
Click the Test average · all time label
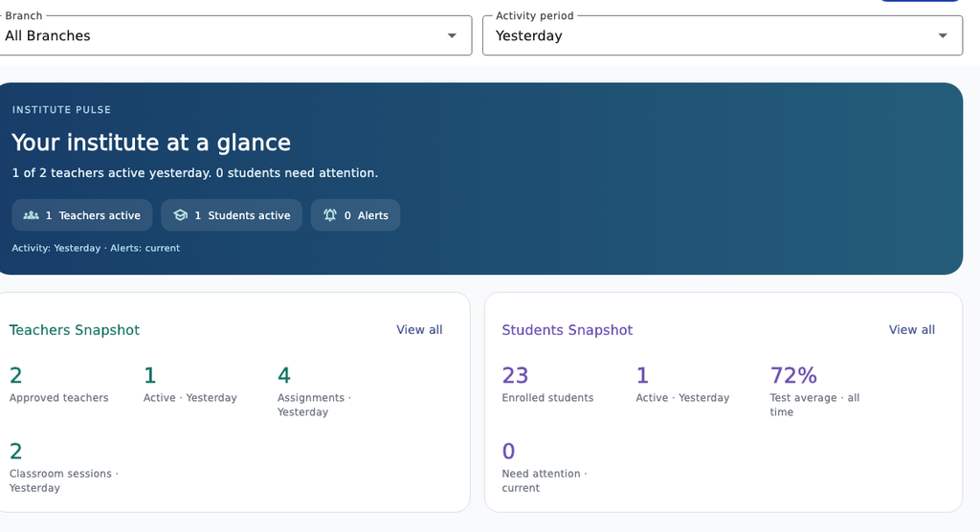(x=814, y=405)
